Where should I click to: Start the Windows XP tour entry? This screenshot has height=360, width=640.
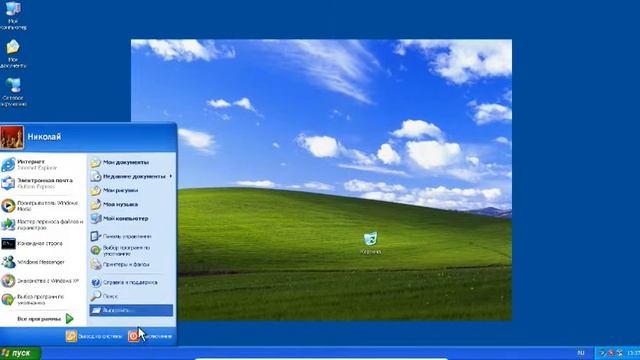click(x=43, y=281)
